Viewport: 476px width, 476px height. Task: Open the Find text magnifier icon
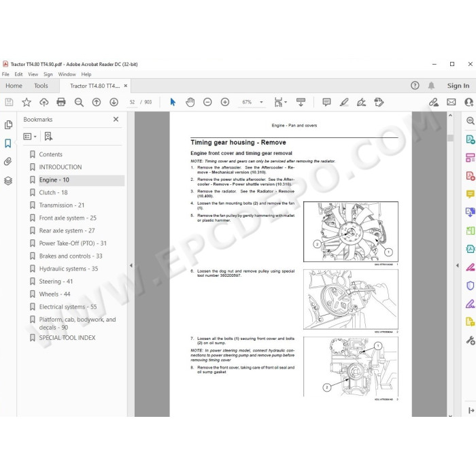point(79,102)
